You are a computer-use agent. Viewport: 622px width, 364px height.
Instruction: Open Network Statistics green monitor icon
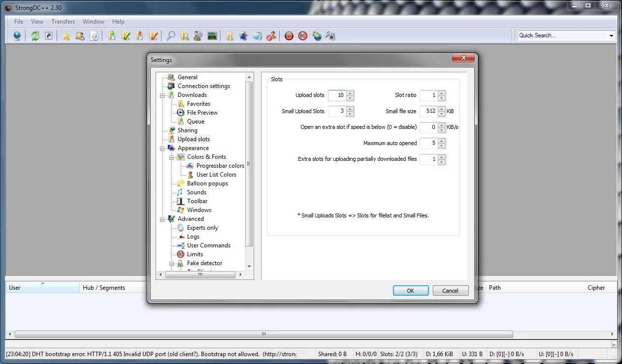click(x=212, y=36)
